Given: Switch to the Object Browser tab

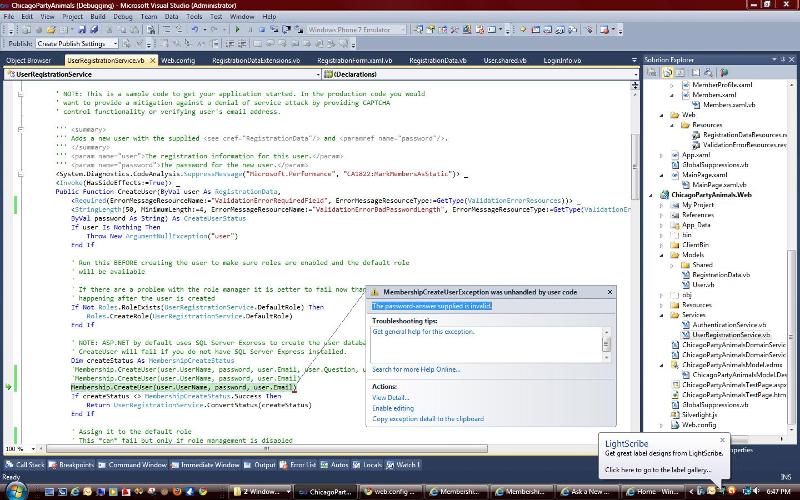Looking at the screenshot, I should [29, 60].
